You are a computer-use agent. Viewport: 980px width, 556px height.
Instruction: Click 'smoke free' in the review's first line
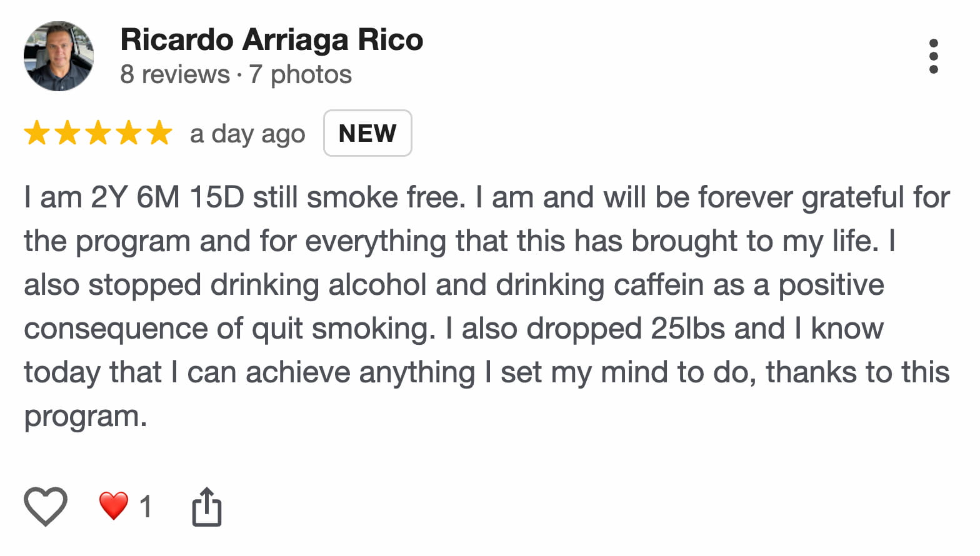pos(386,197)
